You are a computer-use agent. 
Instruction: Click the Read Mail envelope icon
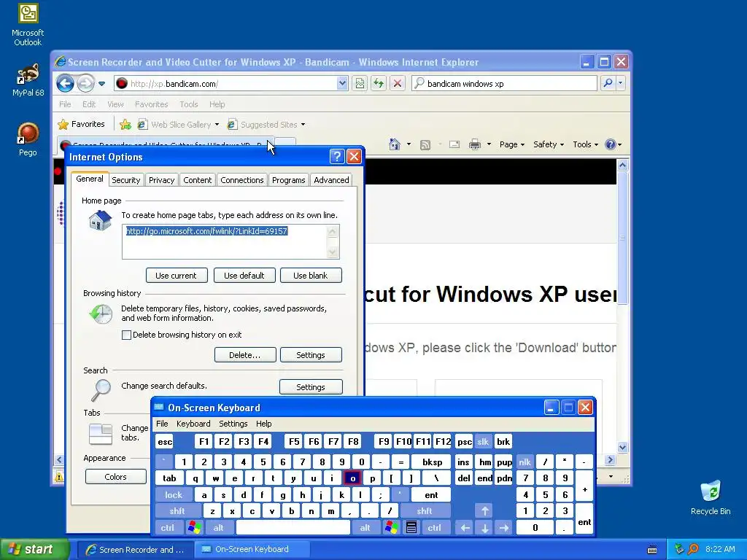pyautogui.click(x=454, y=144)
